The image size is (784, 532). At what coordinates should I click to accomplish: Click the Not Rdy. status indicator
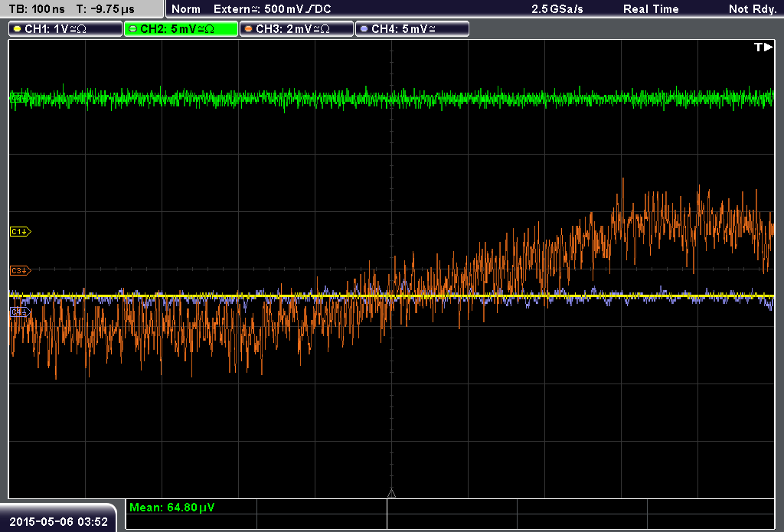753,9
